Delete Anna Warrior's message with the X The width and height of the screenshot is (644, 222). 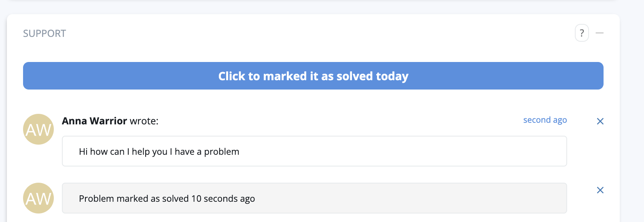point(600,121)
